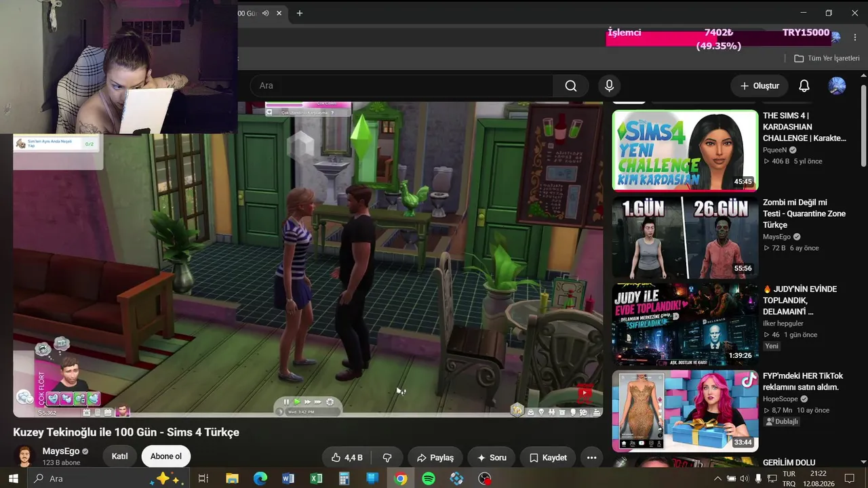
Task: Switch keyboard language TUR TRQ
Action: 789,479
